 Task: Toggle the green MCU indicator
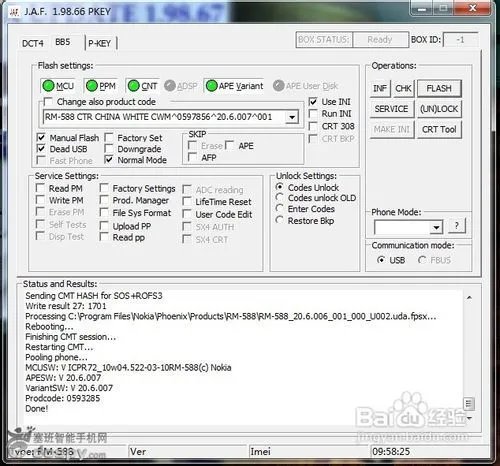(x=48, y=86)
